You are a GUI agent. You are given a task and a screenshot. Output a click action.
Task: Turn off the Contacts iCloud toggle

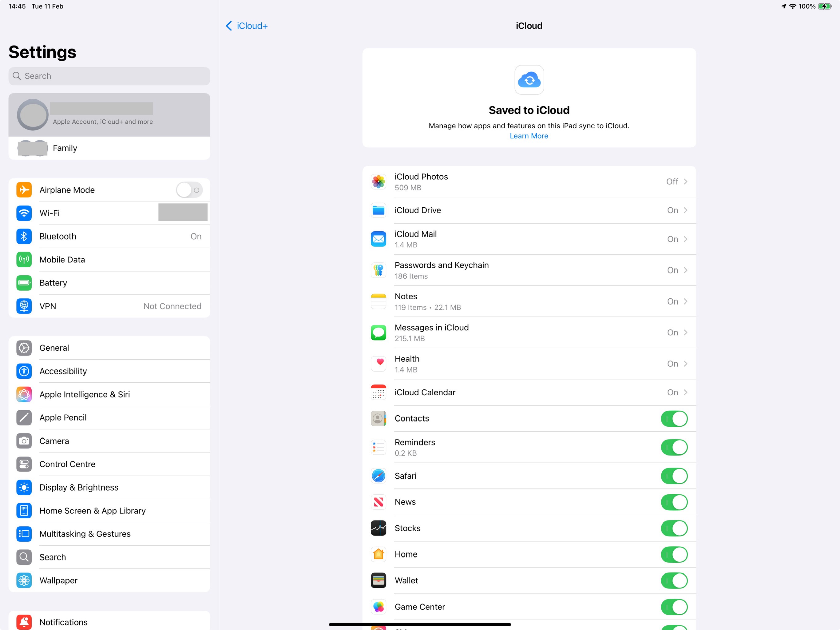(x=674, y=419)
